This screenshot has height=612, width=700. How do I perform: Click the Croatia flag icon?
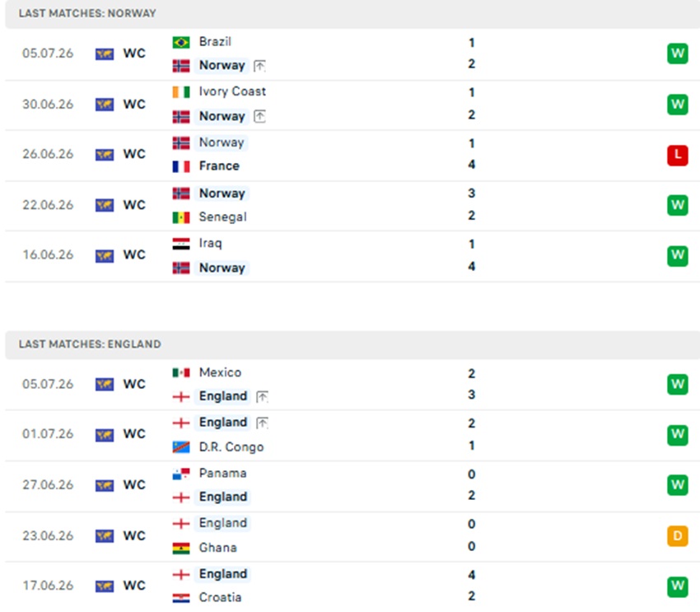[181, 598]
